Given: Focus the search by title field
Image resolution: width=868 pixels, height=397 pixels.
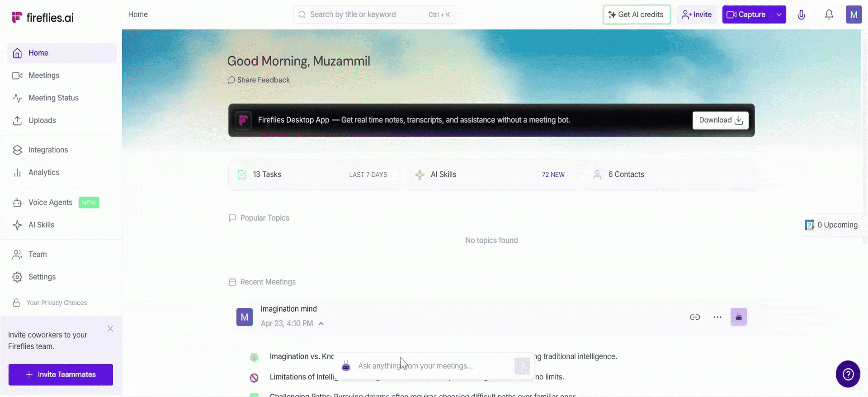Looking at the screenshot, I should click(x=374, y=14).
